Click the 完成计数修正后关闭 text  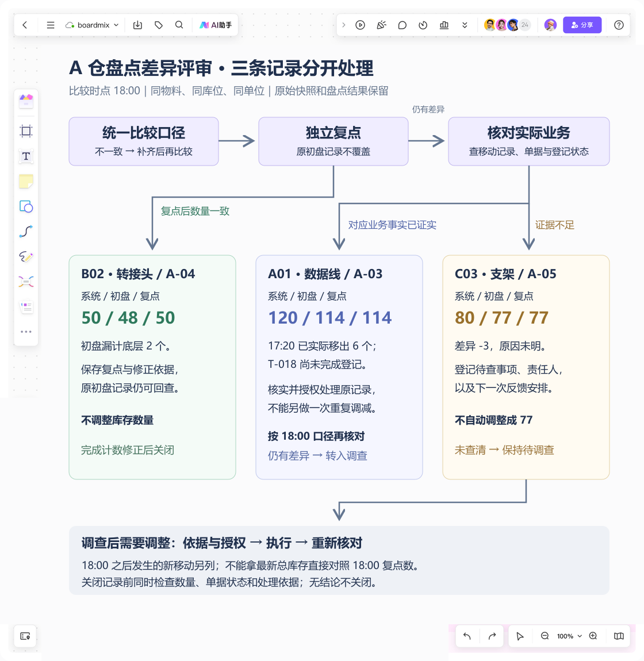[x=128, y=450]
